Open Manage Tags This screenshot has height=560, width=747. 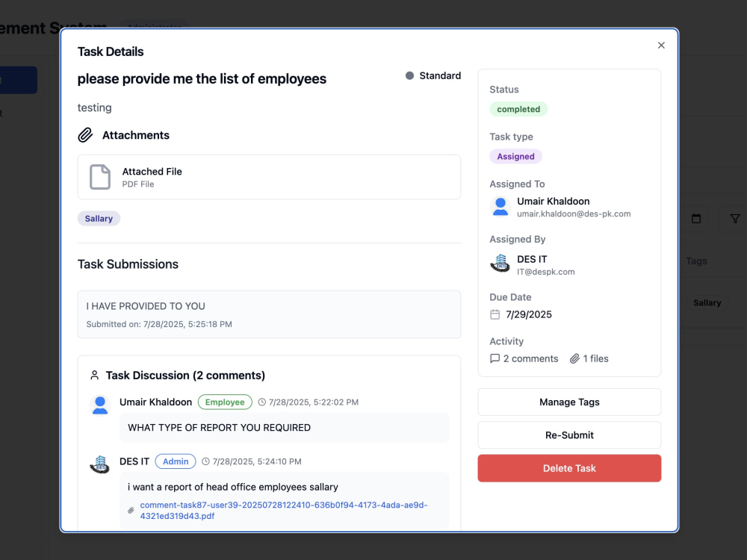pyautogui.click(x=569, y=402)
